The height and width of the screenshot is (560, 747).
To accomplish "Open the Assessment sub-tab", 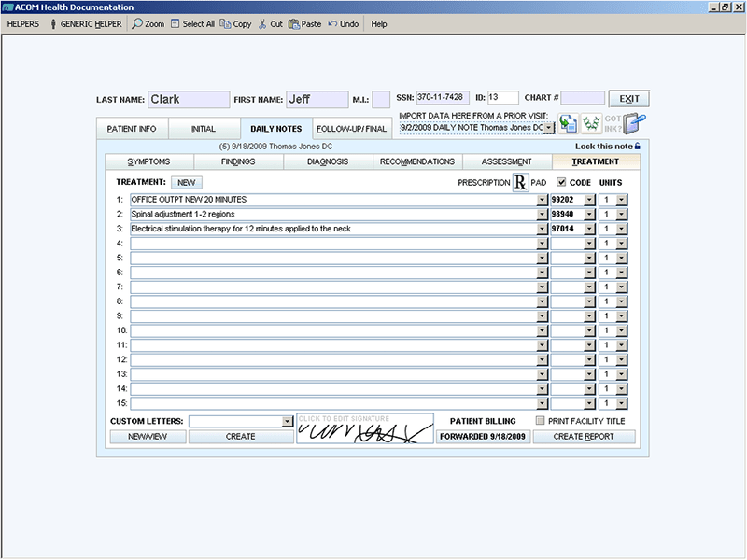I will point(507,161).
